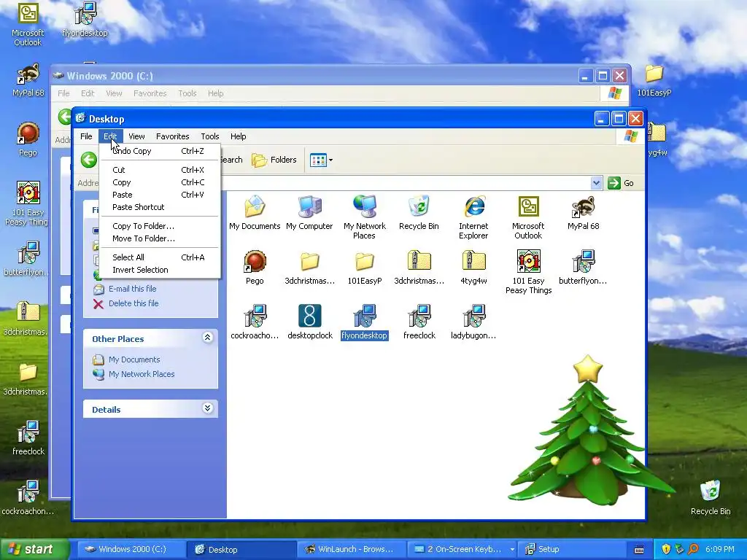Open My Network Places link in Other Places
Screen dimensions: 747x560
point(142,374)
